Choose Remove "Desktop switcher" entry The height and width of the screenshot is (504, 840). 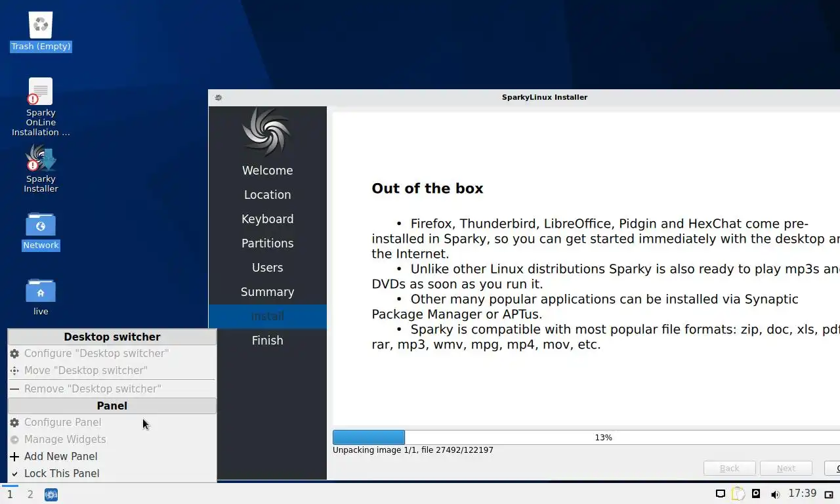112,388
